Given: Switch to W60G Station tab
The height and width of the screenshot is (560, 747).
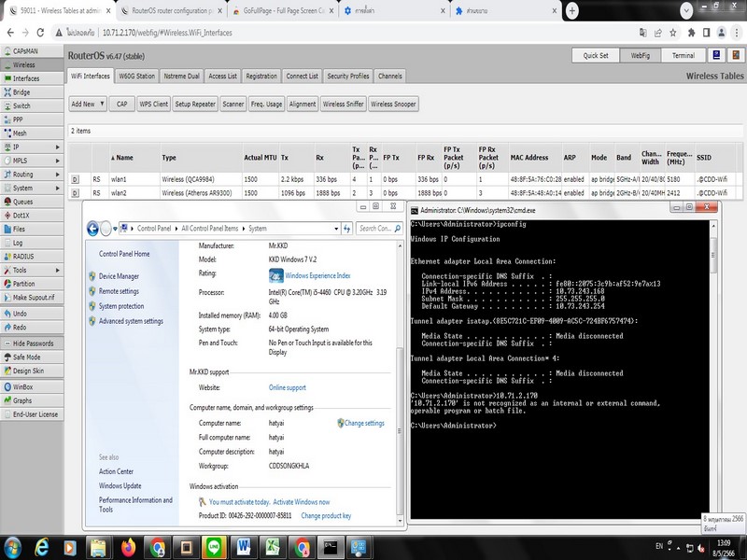Looking at the screenshot, I should [x=136, y=77].
